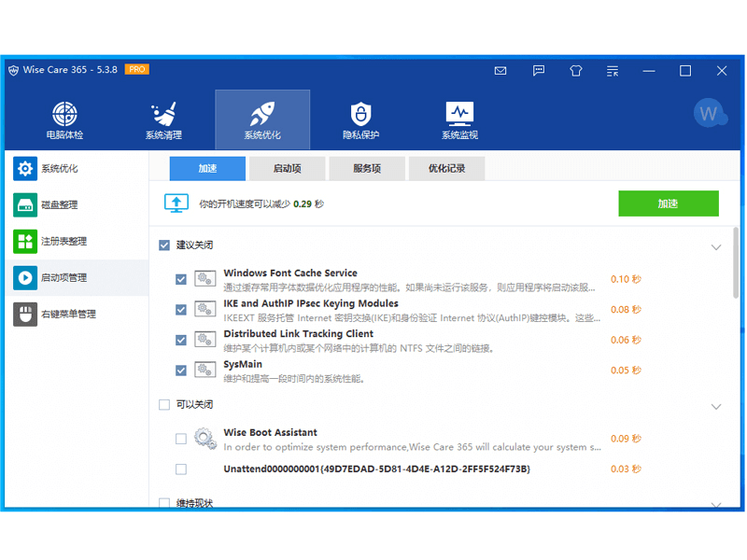The width and height of the screenshot is (747, 560).
Task: Click the Windows Font Cache Service gear icon
Action: [204, 278]
